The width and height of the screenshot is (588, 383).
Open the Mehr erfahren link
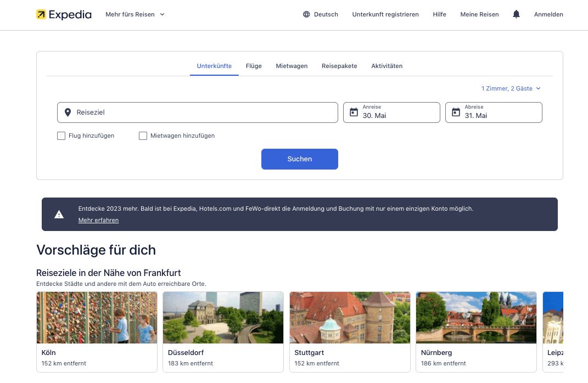click(x=98, y=220)
